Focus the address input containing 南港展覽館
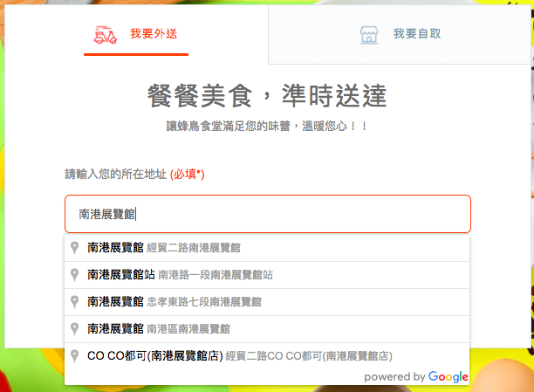Screen dimensions: 534x392 (268, 214)
